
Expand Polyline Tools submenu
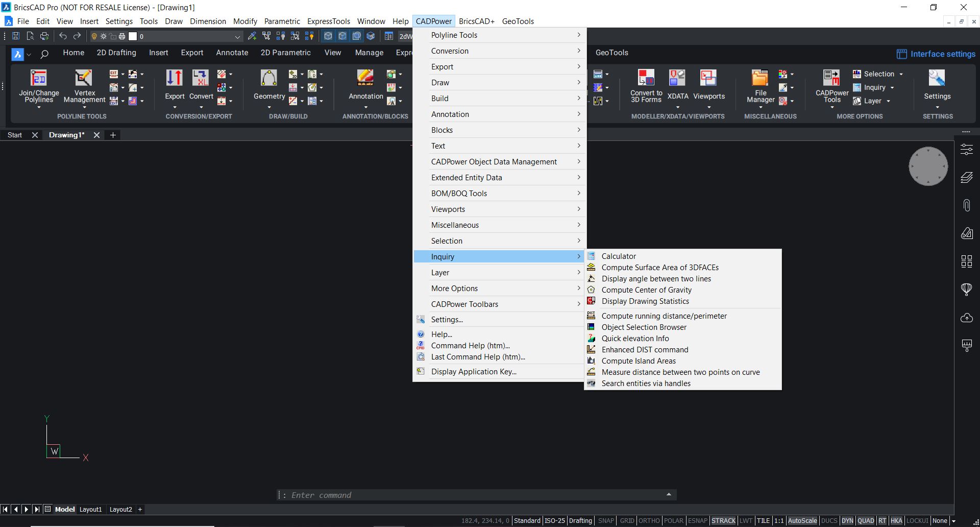499,35
